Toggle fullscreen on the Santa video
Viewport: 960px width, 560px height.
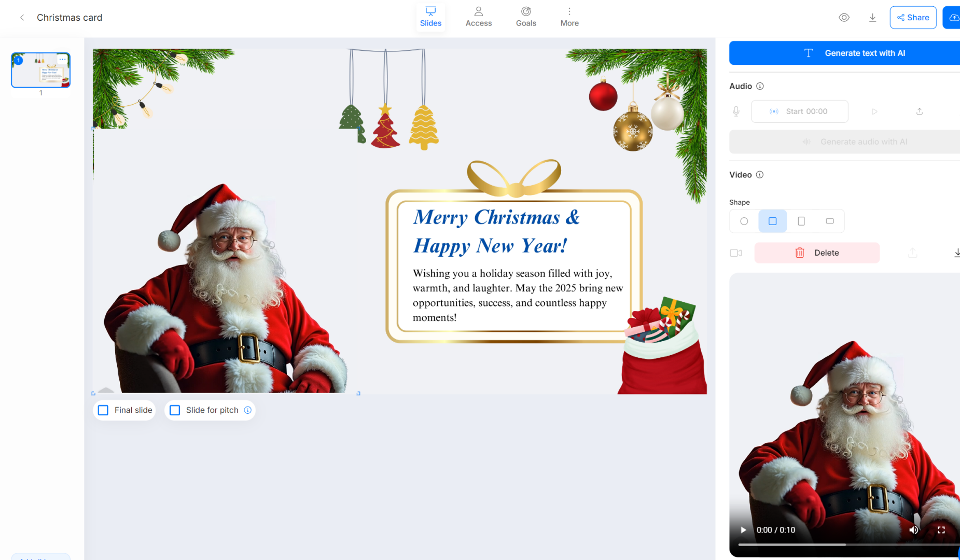[x=941, y=530]
